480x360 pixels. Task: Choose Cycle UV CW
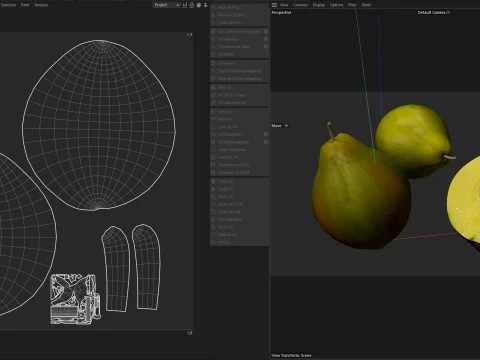tap(239, 212)
